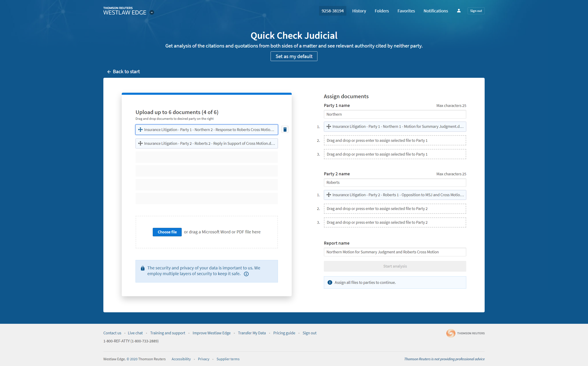Open the Notifications menu

pos(436,11)
